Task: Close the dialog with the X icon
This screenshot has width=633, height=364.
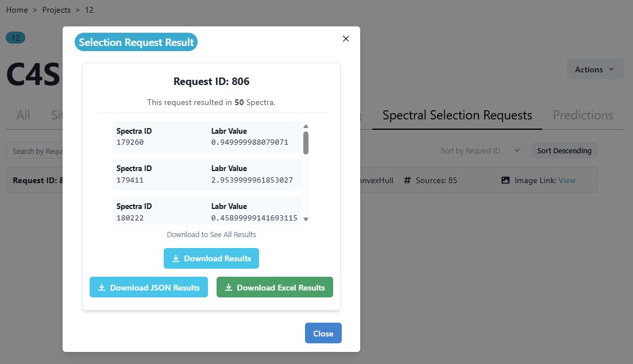Action: pyautogui.click(x=346, y=39)
